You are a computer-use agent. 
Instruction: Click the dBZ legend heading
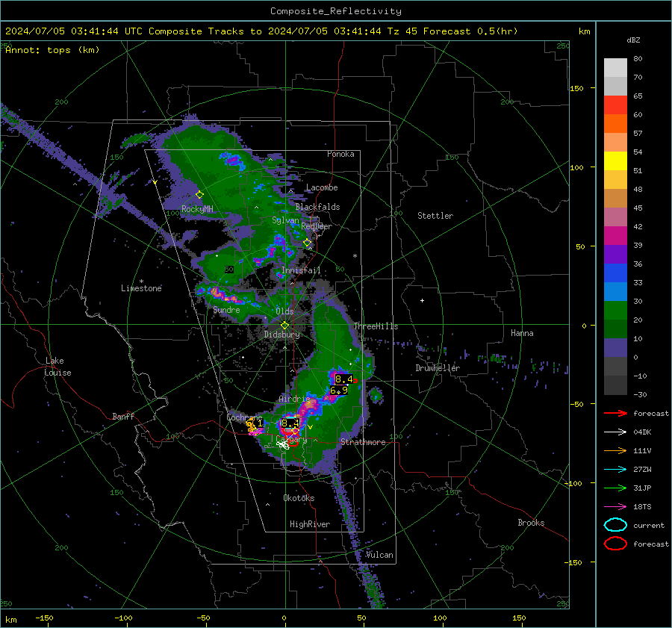point(633,40)
